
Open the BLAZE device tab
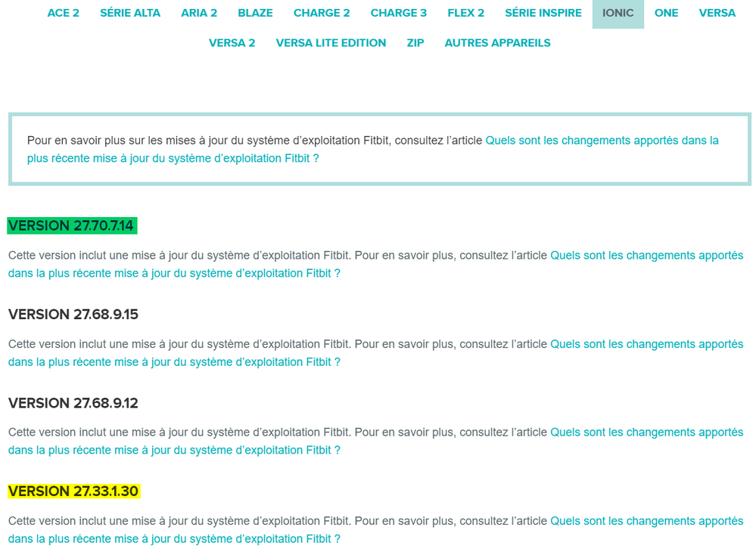tap(255, 13)
